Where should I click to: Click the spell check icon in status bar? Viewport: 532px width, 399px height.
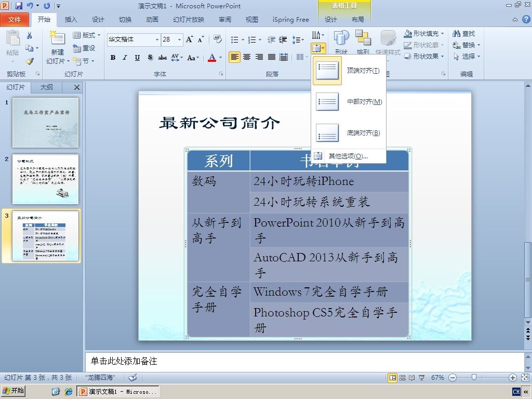tap(132, 377)
